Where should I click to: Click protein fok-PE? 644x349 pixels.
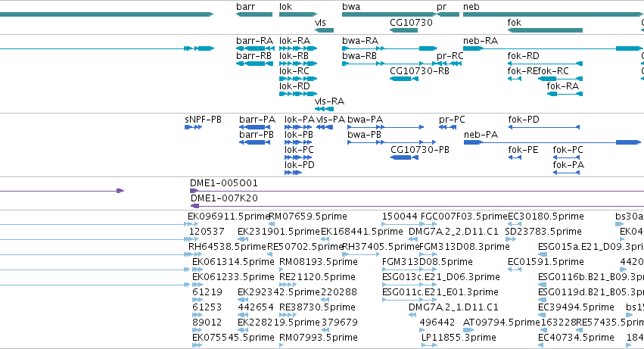point(523,150)
